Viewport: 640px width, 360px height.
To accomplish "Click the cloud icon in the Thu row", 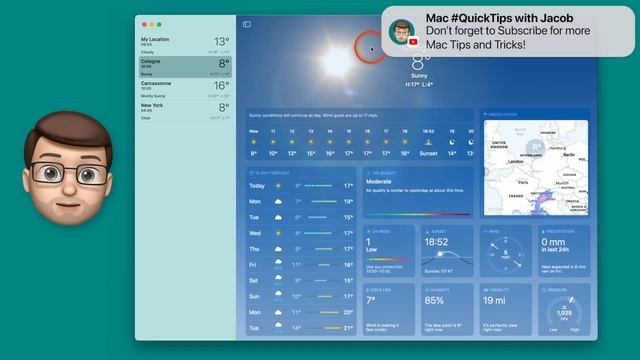I will [x=278, y=249].
